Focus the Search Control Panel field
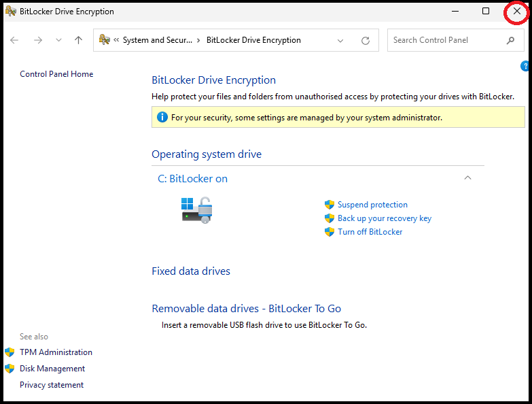Screen dimensions: 532x404 [445, 40]
